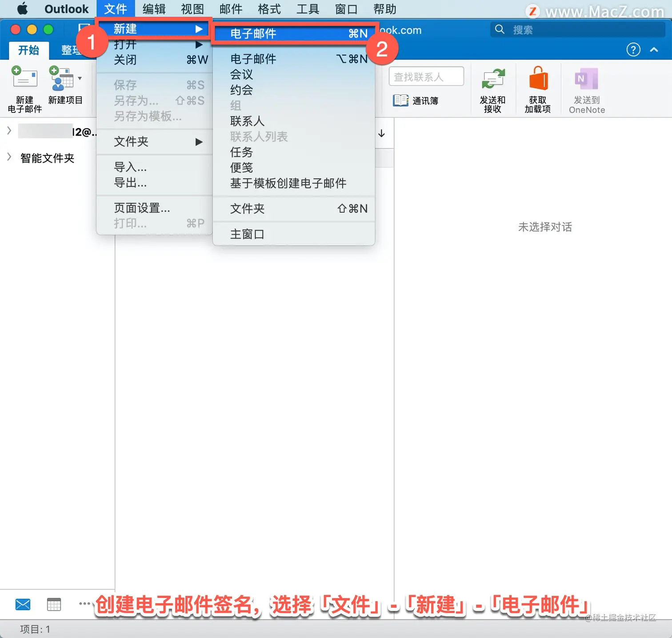Click the New Email (新建电子邮件) ribbon icon

(x=24, y=77)
